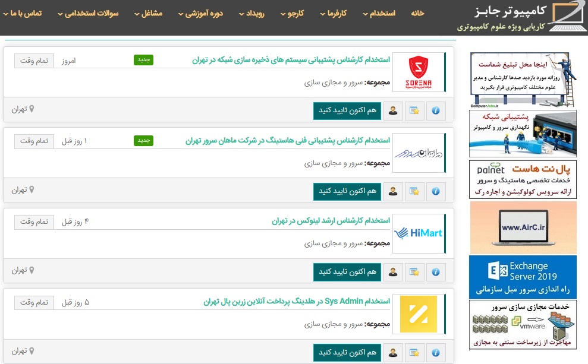The image size is (588, 364).
Task: Click green جدید badge on Mahan Server job
Action: click(144, 140)
